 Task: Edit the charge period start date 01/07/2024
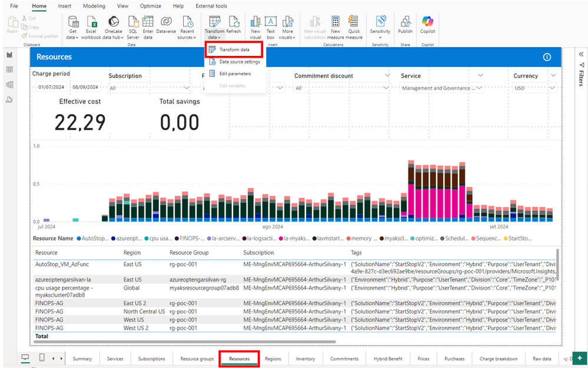click(x=51, y=87)
